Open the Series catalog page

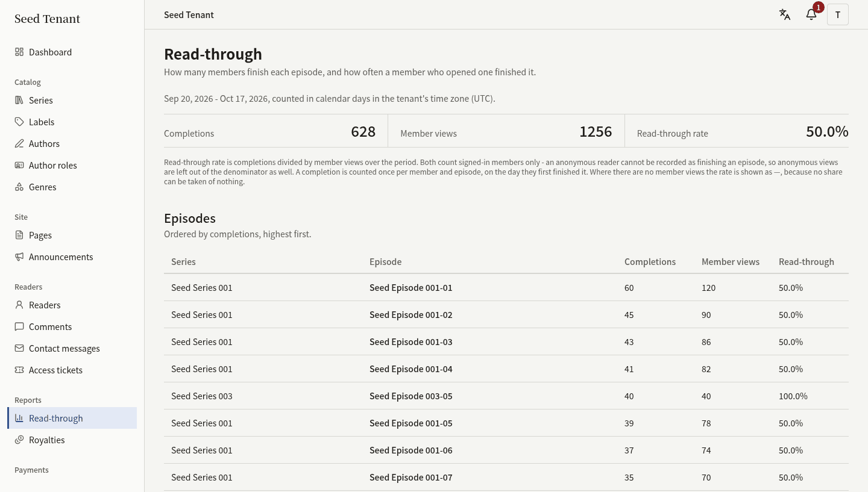coord(72,100)
